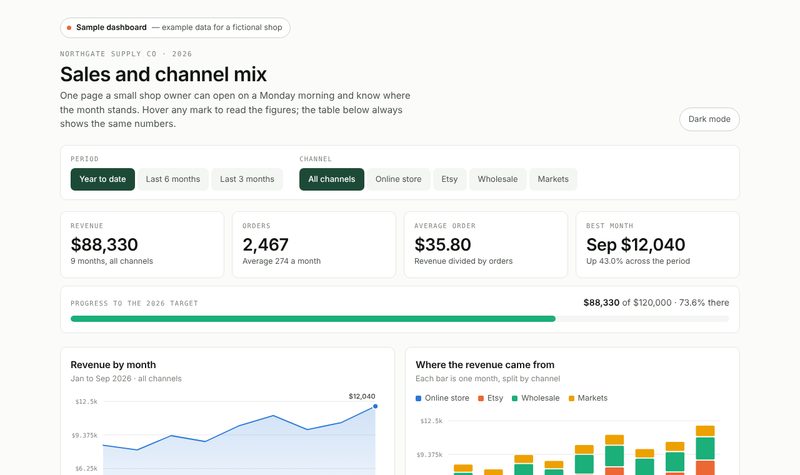Click the 2,467 orders figure

pyautogui.click(x=265, y=244)
